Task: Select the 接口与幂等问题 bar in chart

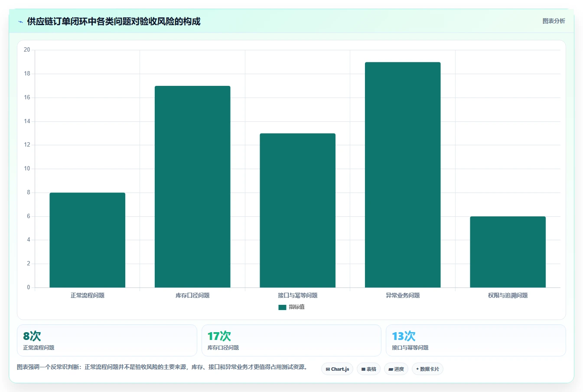Action: click(298, 210)
